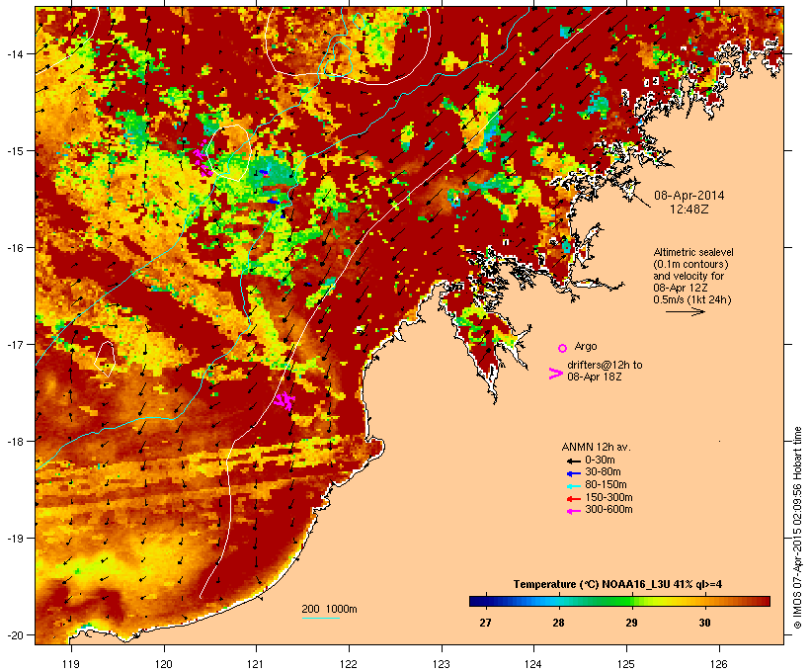This screenshot has width=810, height=672.
Task: Click the 122 longitude axis label
Action: point(349,664)
